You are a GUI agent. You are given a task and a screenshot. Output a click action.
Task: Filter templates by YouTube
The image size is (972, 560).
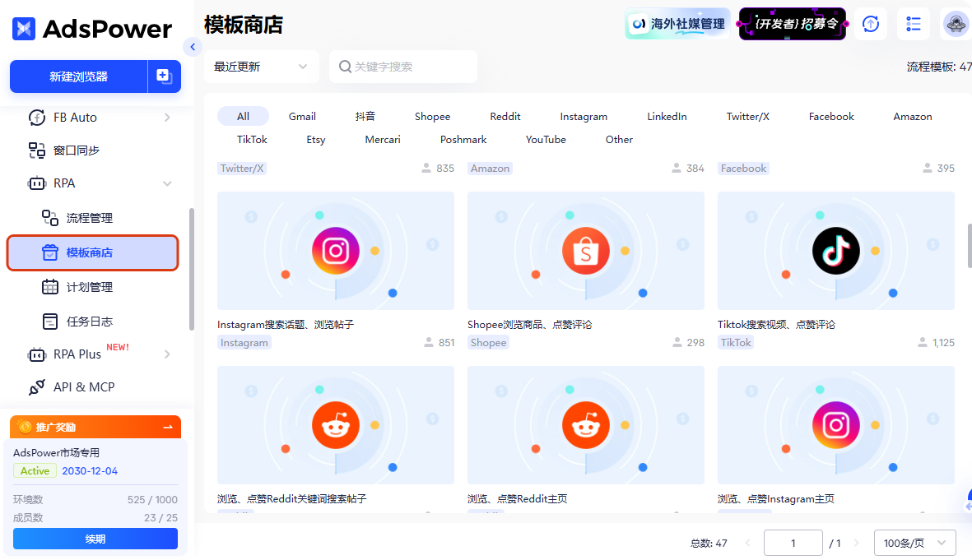[x=546, y=139]
